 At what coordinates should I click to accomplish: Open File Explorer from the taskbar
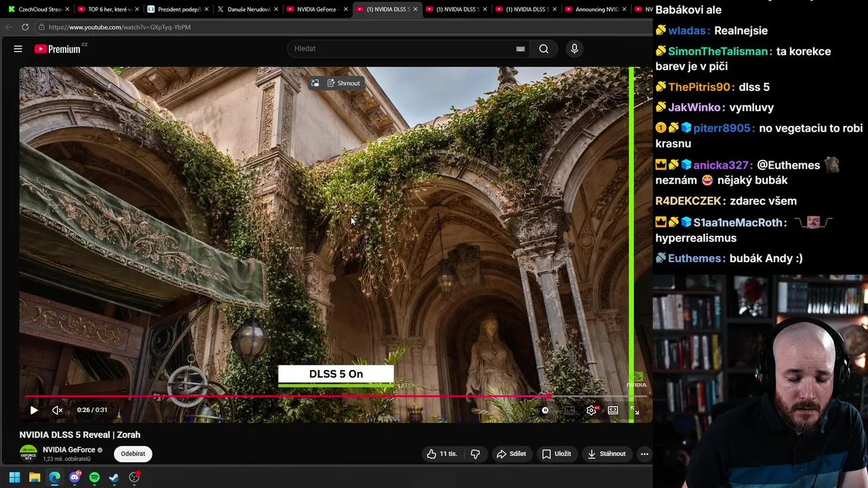(x=35, y=477)
